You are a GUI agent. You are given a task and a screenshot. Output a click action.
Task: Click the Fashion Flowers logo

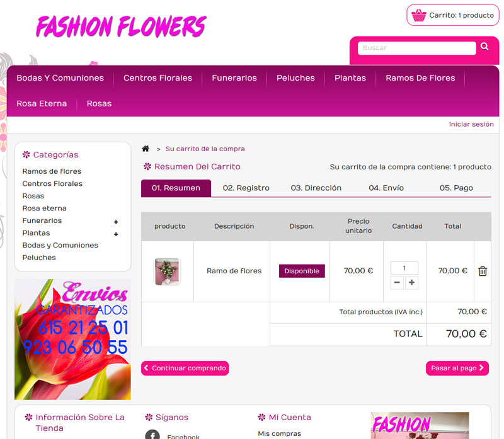pyautogui.click(x=121, y=26)
